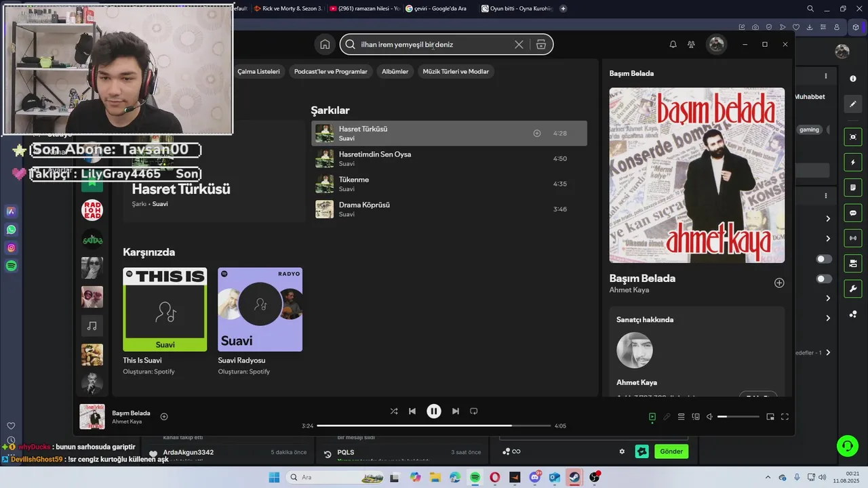Play Drama Köprüsü song row
Viewport: 868px width, 488px height.
[449, 209]
